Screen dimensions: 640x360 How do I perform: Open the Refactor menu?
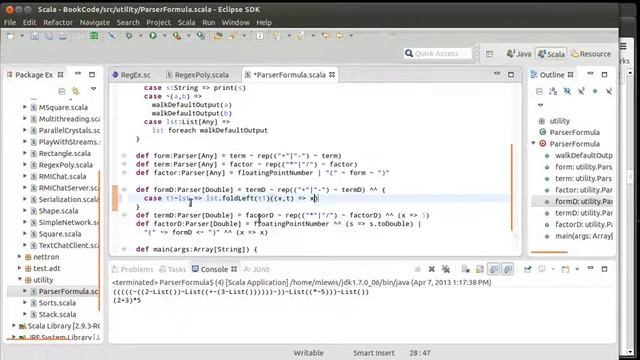58,22
